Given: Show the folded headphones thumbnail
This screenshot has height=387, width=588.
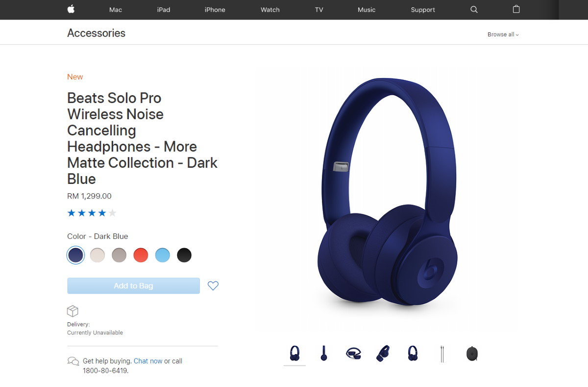Looking at the screenshot, I should pyautogui.click(x=354, y=354).
